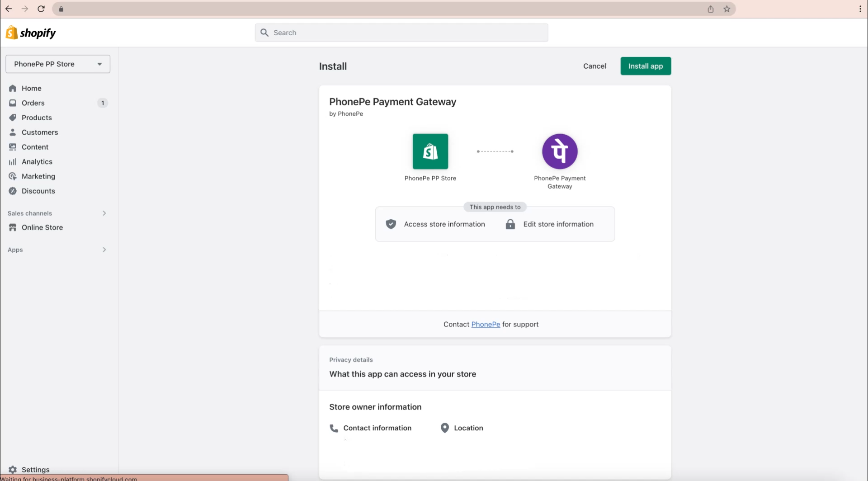Click the Shopify logo in header

31,33
